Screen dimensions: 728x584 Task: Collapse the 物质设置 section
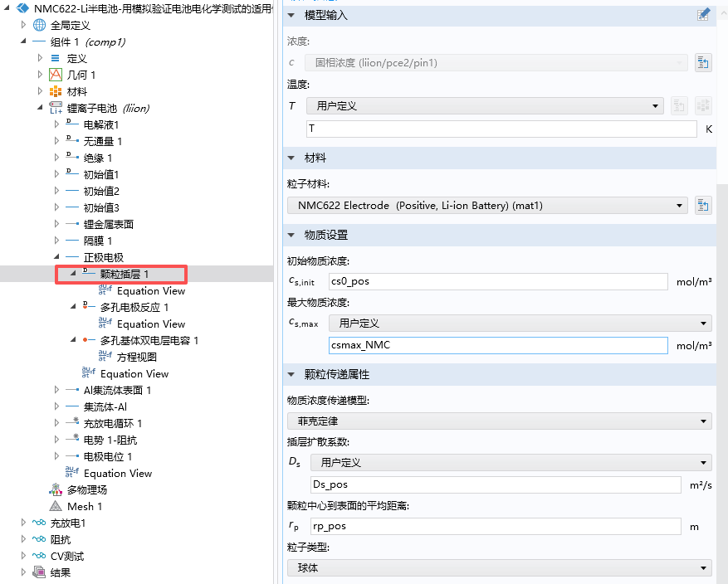point(291,235)
